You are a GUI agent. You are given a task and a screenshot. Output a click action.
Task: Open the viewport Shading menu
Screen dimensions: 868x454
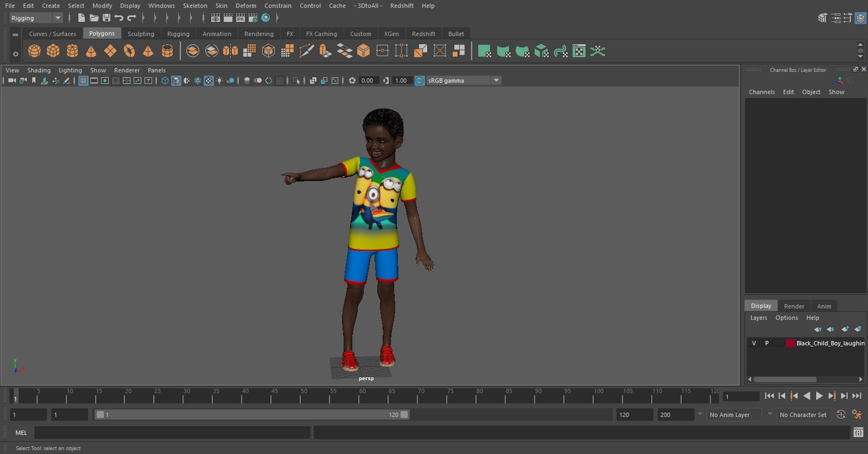(x=39, y=70)
